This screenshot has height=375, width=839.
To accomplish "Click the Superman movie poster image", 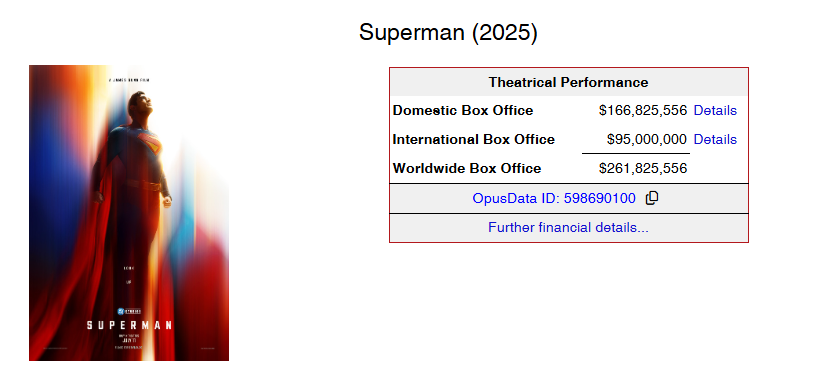I will [x=129, y=213].
